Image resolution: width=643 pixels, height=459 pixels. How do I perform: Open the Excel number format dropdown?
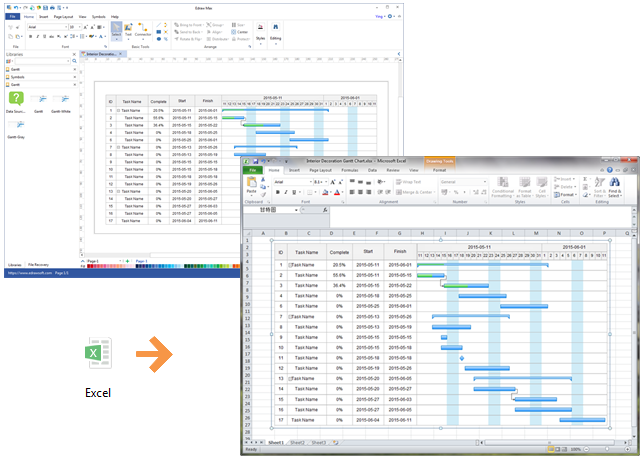click(x=463, y=182)
